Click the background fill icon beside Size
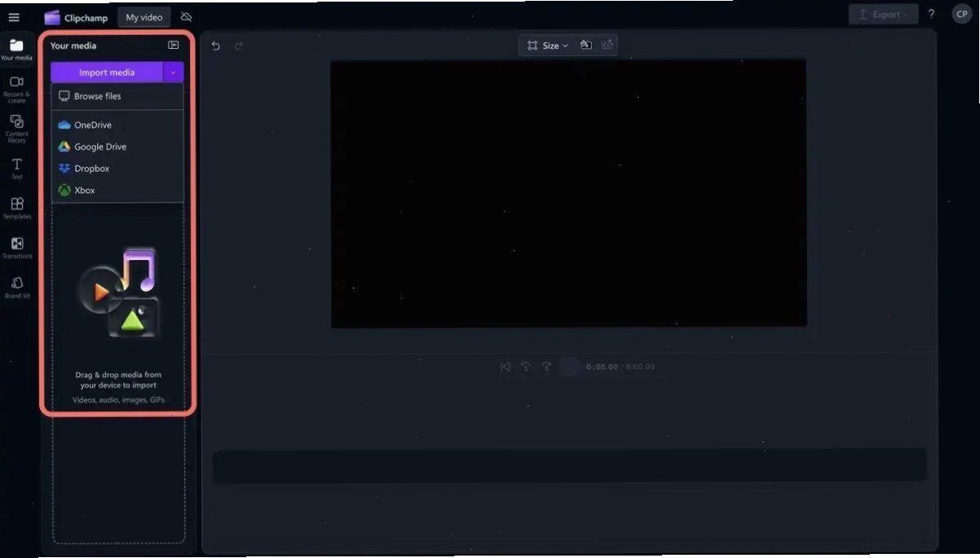The height and width of the screenshot is (558, 980). pyautogui.click(x=586, y=46)
